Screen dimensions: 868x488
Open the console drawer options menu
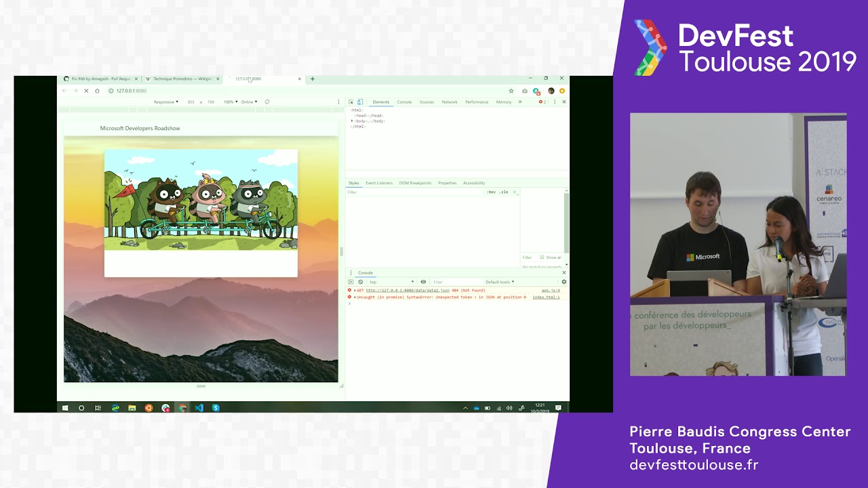click(x=351, y=272)
